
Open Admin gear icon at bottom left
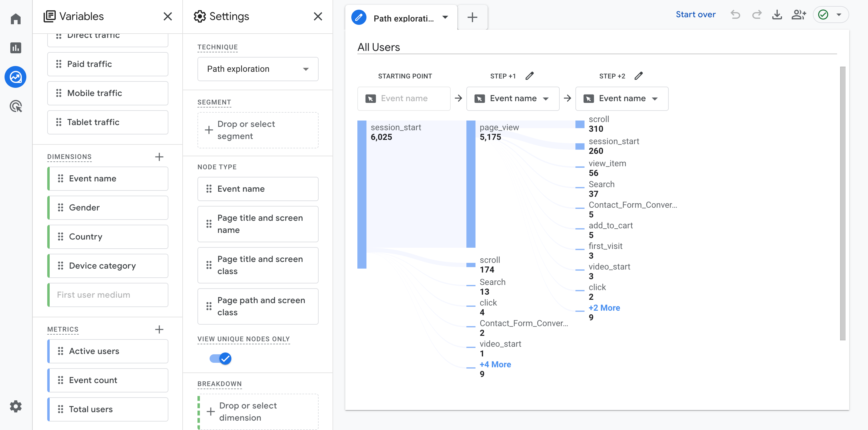(15, 406)
